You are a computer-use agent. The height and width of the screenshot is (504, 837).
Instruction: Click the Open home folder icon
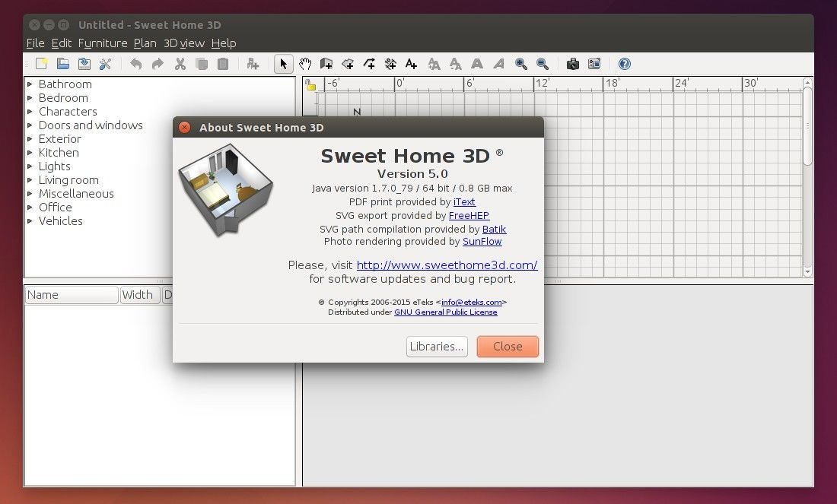[63, 64]
